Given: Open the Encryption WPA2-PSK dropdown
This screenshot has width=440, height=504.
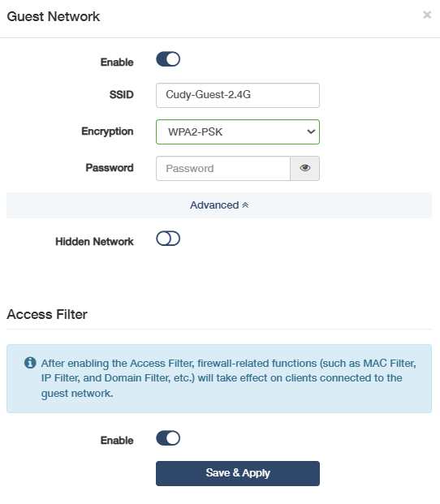Looking at the screenshot, I should (x=238, y=131).
